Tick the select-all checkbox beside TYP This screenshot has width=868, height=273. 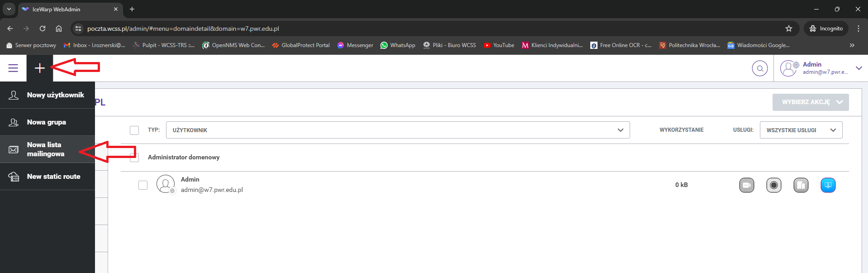(134, 130)
